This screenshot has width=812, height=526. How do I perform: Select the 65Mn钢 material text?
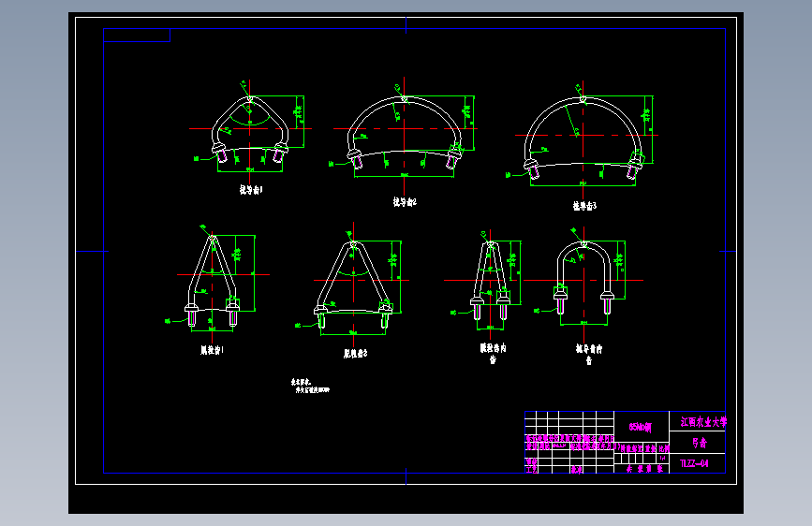coord(641,427)
